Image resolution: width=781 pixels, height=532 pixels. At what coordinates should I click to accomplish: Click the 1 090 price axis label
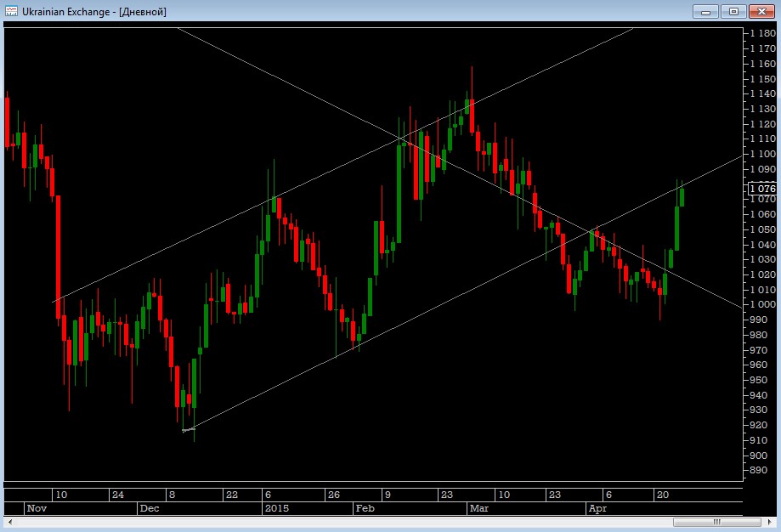[x=762, y=169]
